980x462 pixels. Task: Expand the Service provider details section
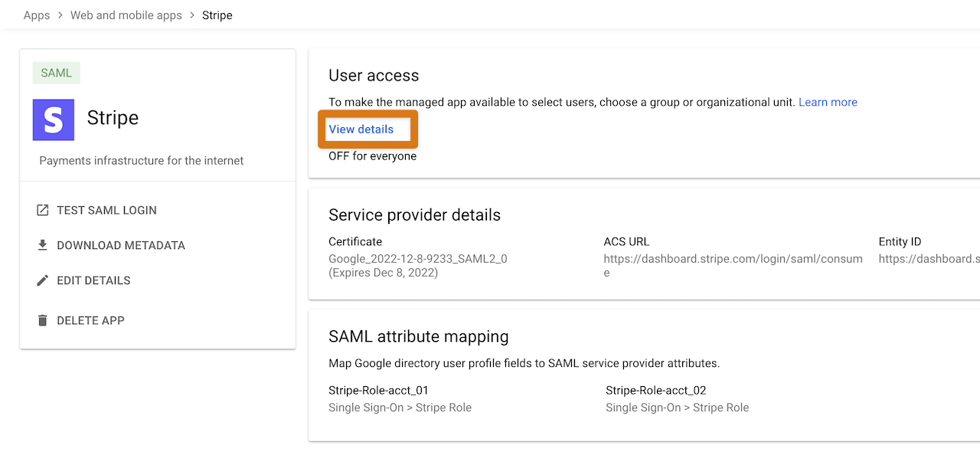(414, 215)
